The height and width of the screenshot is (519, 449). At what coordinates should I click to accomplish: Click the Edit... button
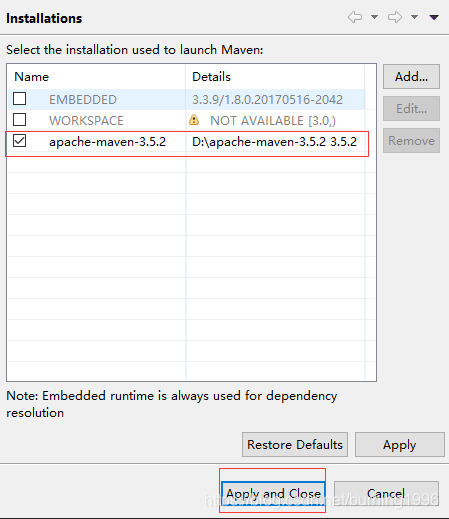(411, 109)
